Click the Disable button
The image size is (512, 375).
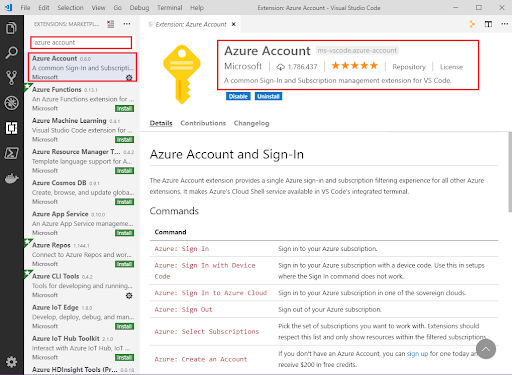point(238,96)
